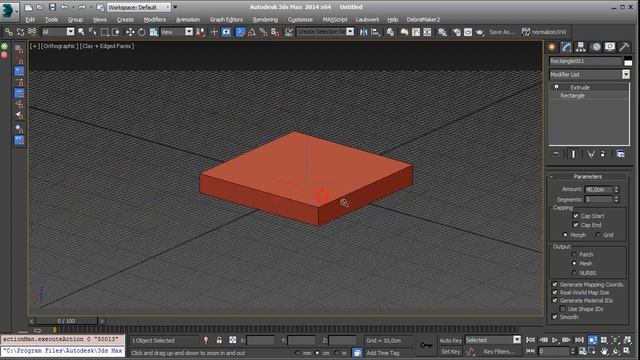Open the Create command panel tab
Viewport: 640px width, 360px height.
[552, 47]
